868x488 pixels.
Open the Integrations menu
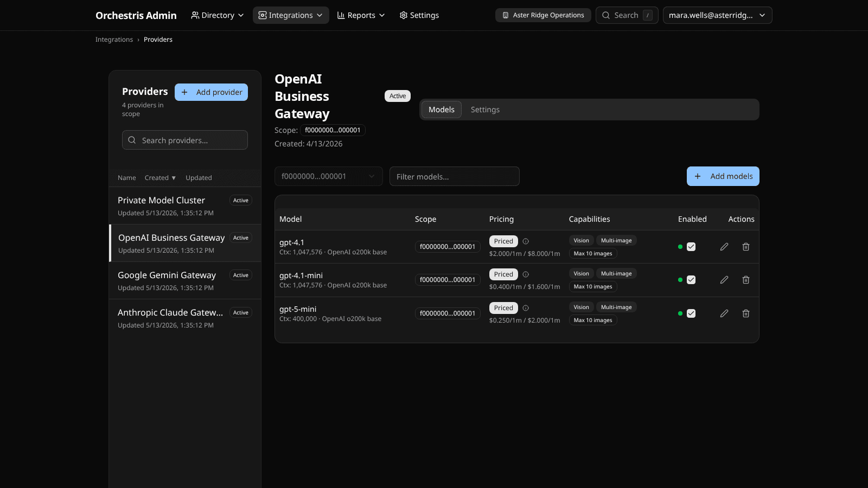(291, 15)
